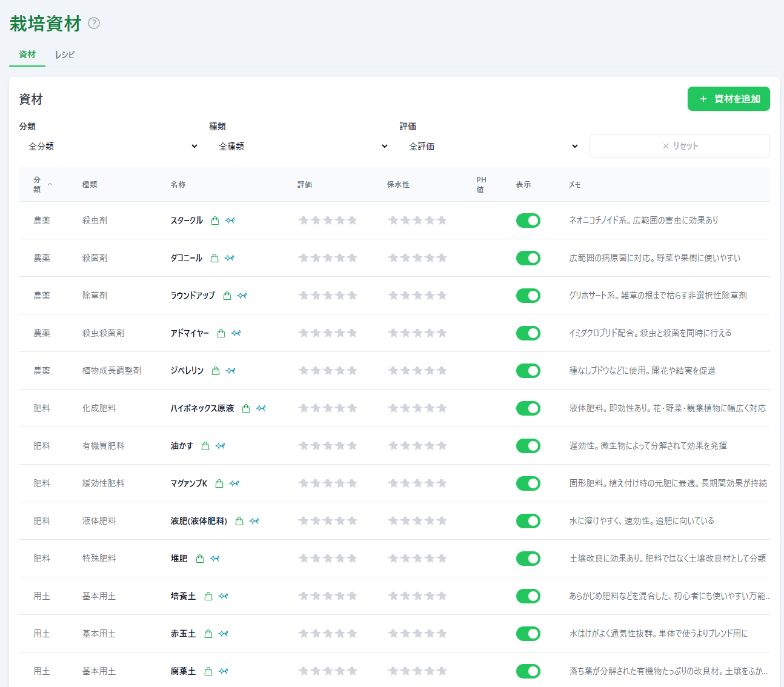784x687 pixels.
Task: Open the shopping bag icon for 液肥(液体肥料)
Action: [x=239, y=521]
